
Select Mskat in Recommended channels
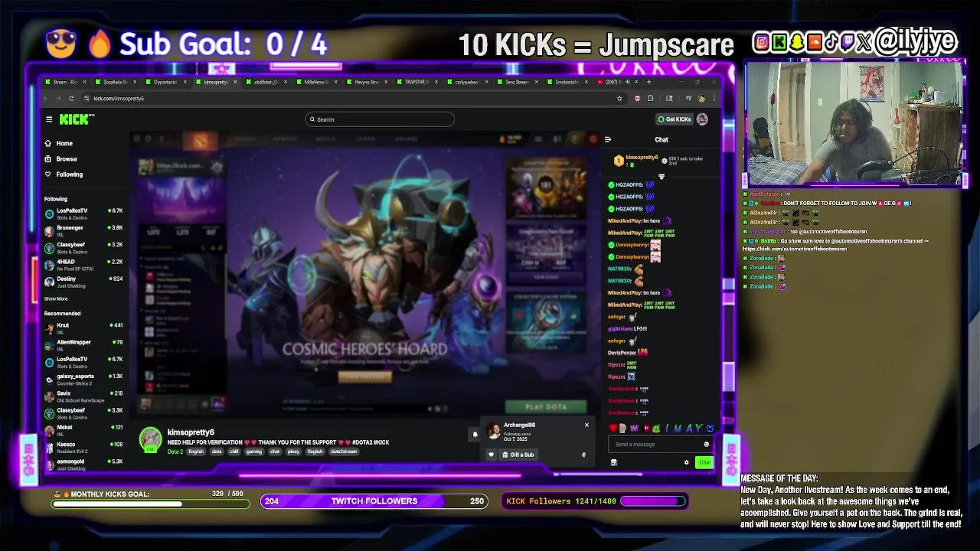pos(83,430)
